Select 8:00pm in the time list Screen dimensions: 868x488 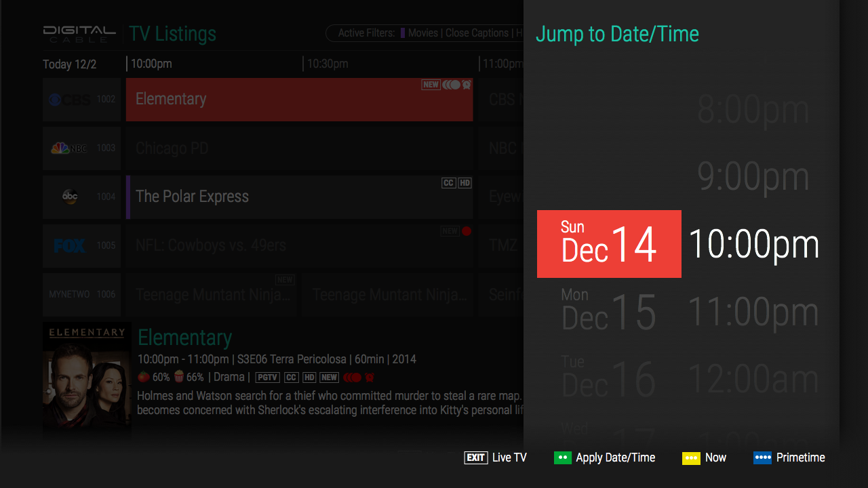(753, 110)
